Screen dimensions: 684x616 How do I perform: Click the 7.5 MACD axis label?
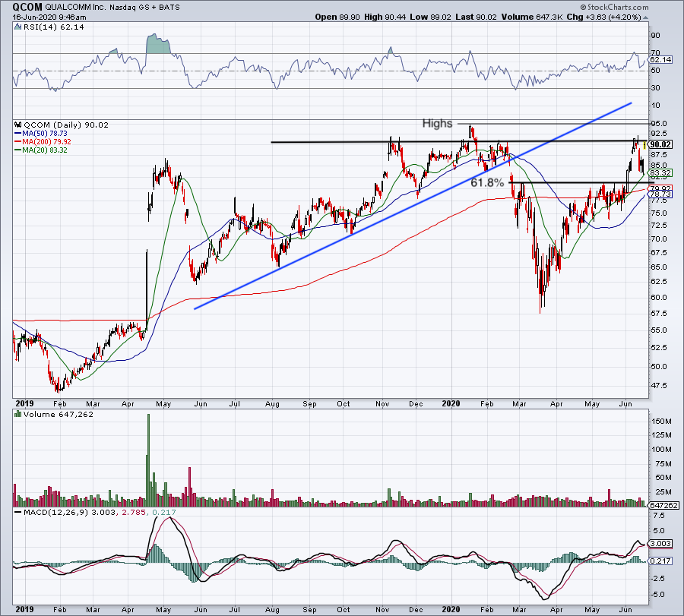click(x=659, y=515)
